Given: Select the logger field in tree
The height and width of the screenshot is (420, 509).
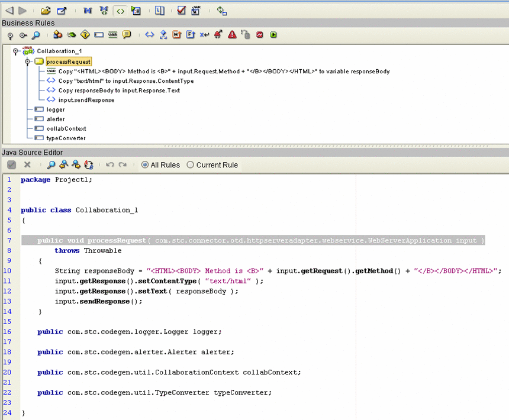Looking at the screenshot, I should tap(56, 109).
